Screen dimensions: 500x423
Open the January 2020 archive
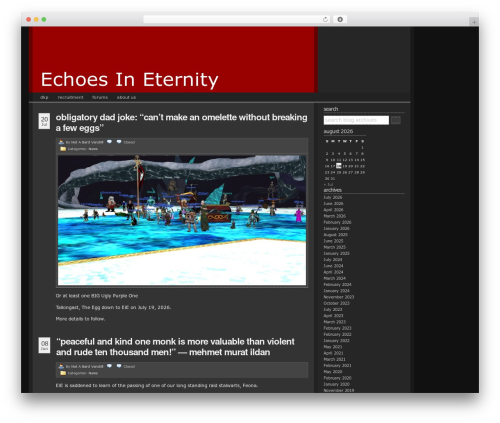(x=336, y=384)
